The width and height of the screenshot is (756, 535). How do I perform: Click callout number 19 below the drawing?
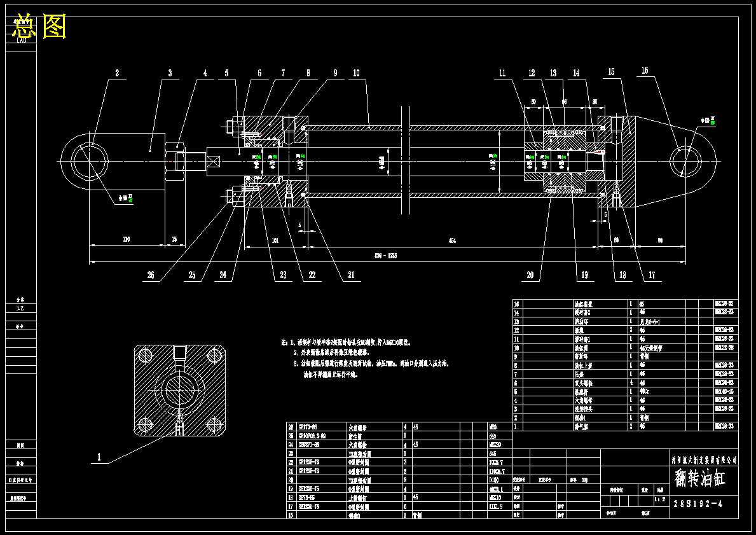click(x=584, y=275)
